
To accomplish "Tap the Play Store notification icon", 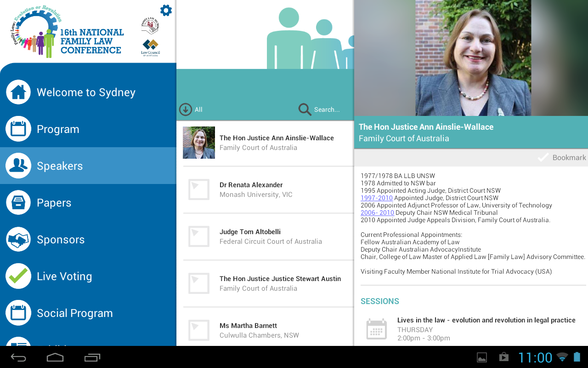I will pyautogui.click(x=504, y=357).
